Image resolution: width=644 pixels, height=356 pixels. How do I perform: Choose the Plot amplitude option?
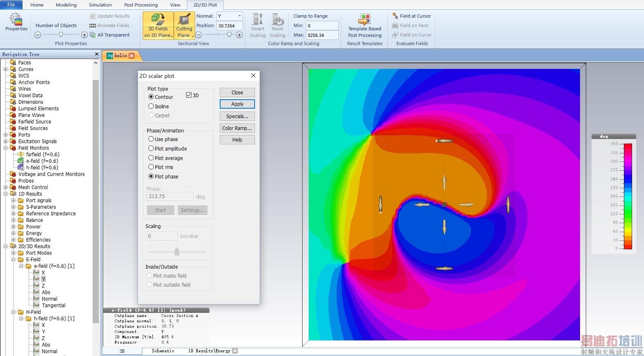pyautogui.click(x=151, y=148)
